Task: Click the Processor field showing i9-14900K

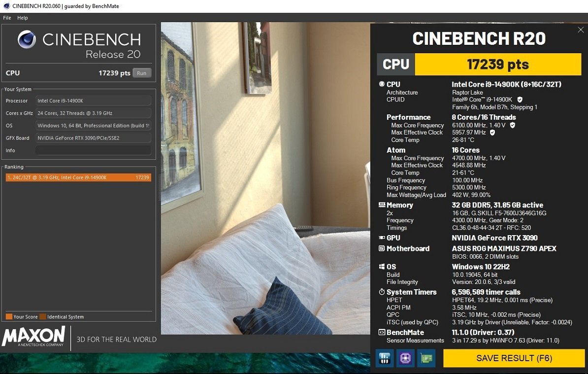Action: (x=94, y=101)
